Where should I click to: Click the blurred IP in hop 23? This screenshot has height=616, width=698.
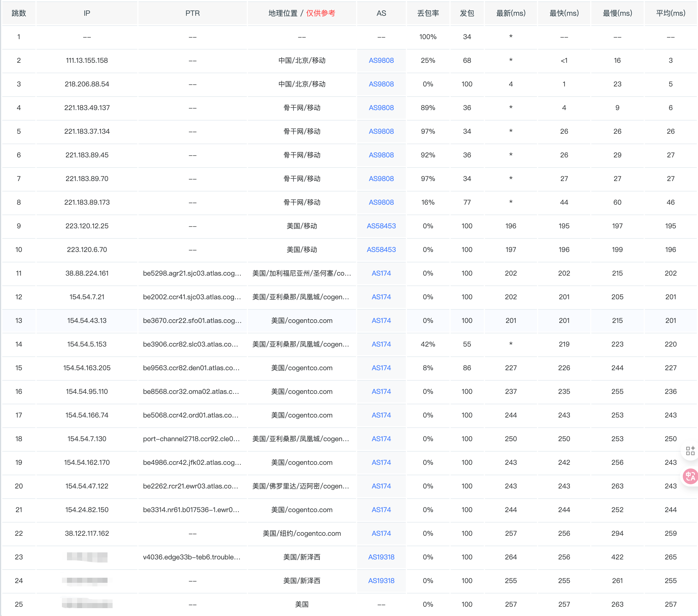[87, 557]
